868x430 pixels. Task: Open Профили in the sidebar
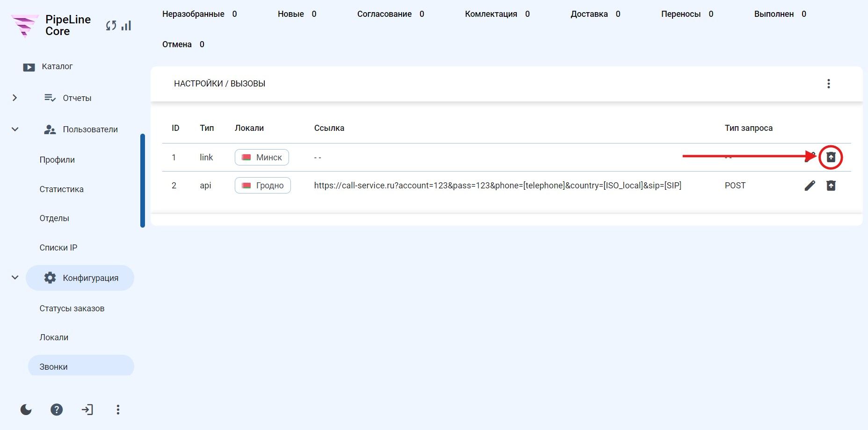tap(57, 160)
